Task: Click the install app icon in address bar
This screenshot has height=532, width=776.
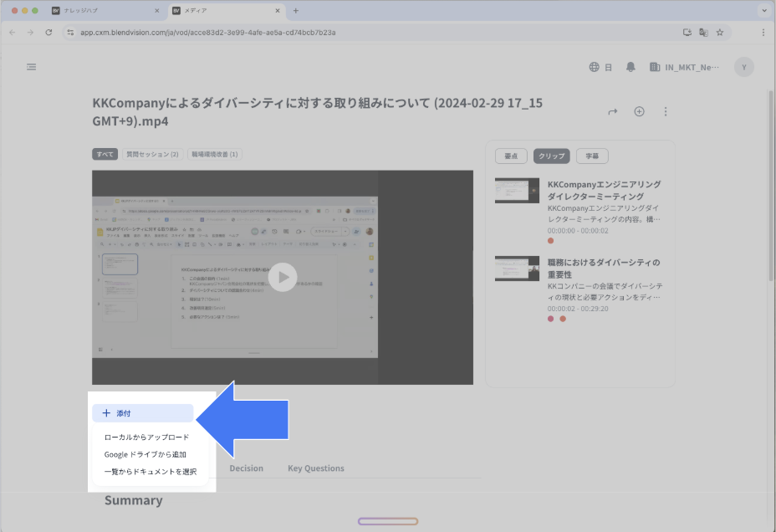Action: coord(687,32)
